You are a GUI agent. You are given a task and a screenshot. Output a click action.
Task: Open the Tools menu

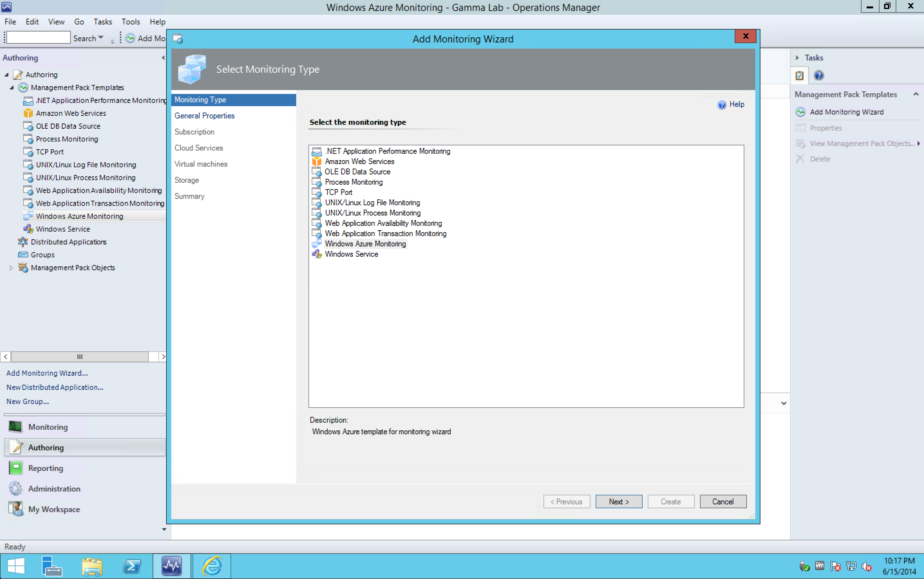pos(131,22)
